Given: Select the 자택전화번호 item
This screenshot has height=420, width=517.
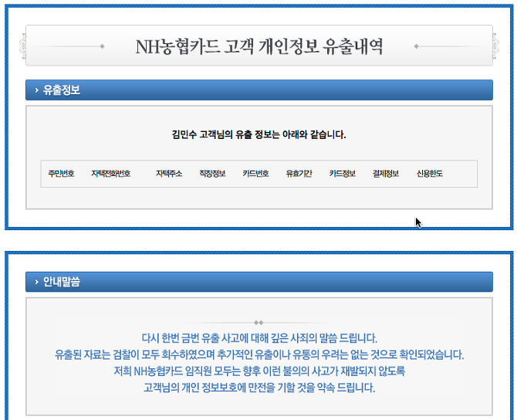Looking at the screenshot, I should 111,174.
